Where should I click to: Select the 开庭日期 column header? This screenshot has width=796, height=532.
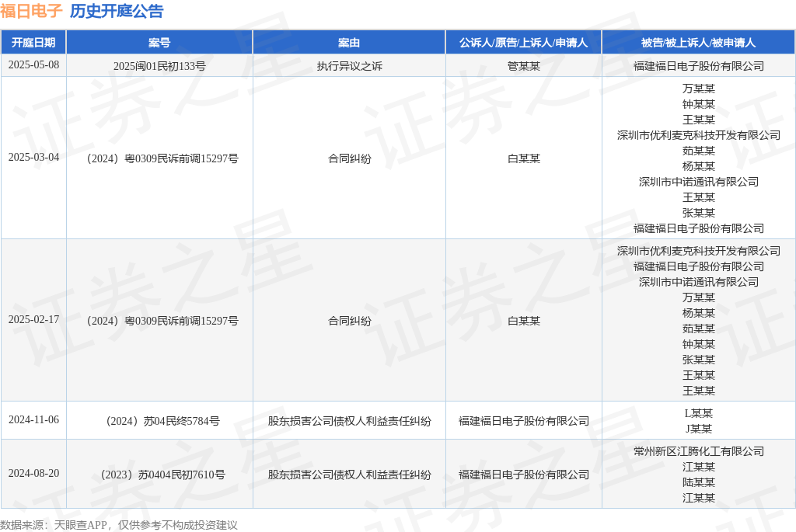point(33,43)
